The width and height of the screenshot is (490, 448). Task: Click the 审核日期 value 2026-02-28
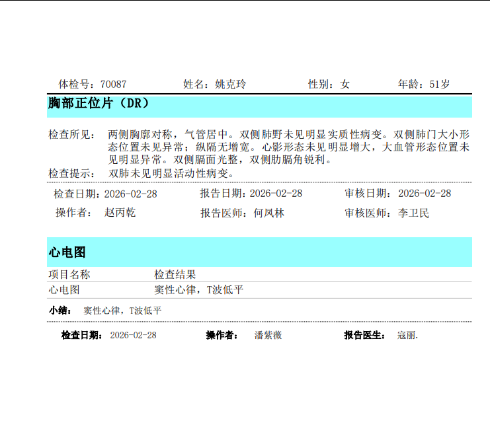(425, 194)
